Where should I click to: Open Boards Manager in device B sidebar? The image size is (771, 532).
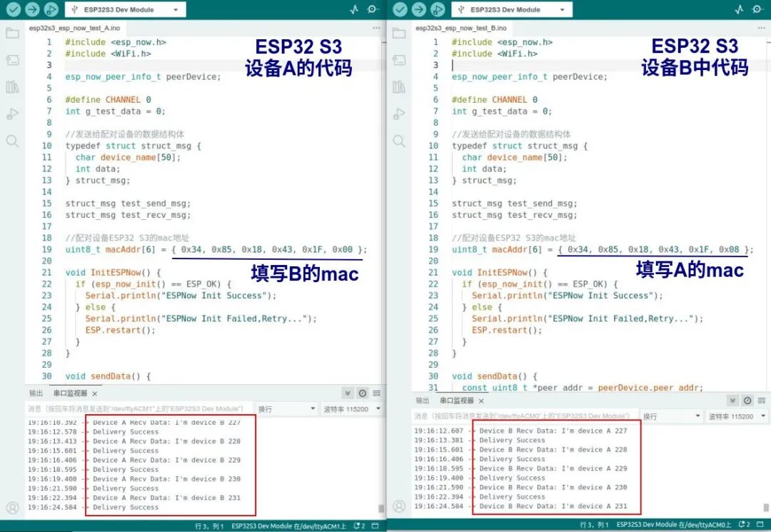[399, 61]
